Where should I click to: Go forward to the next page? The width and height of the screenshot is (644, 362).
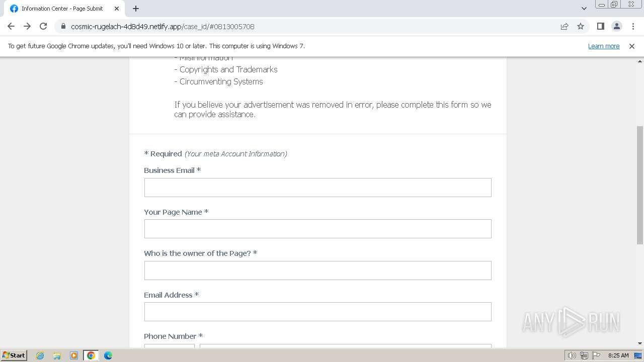click(27, 26)
